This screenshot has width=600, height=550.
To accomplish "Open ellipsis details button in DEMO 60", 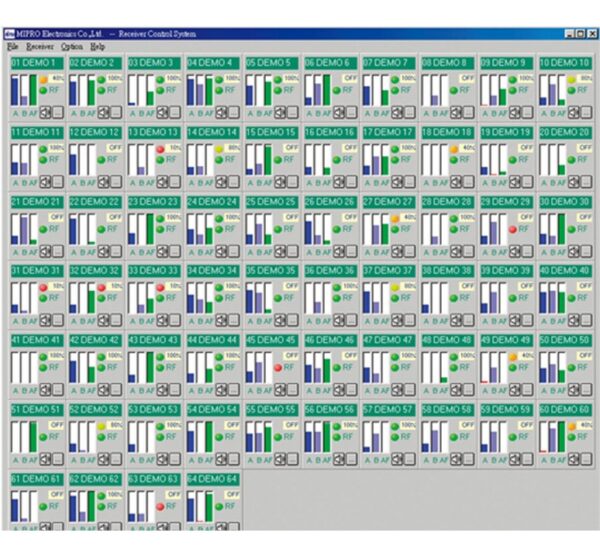I will pos(586,459).
